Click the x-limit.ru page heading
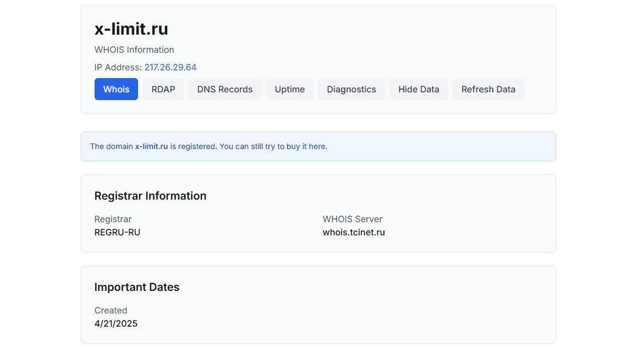This screenshot has height=347, width=644. click(131, 29)
